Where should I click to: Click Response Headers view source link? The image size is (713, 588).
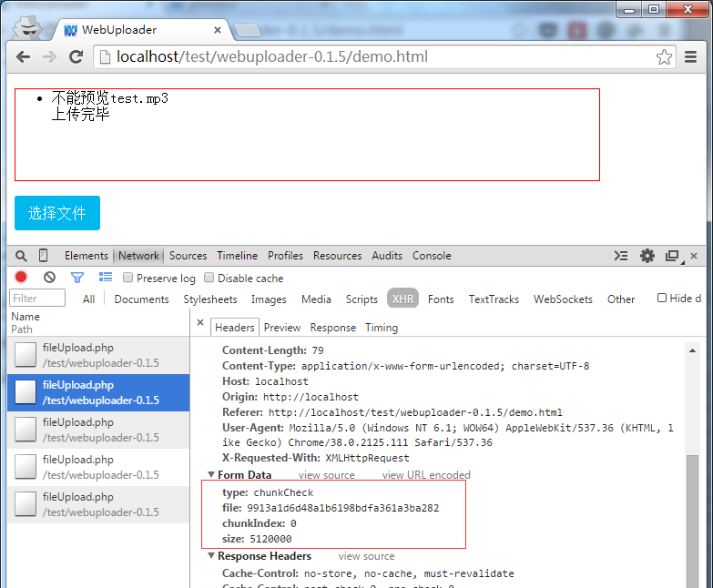coord(366,556)
